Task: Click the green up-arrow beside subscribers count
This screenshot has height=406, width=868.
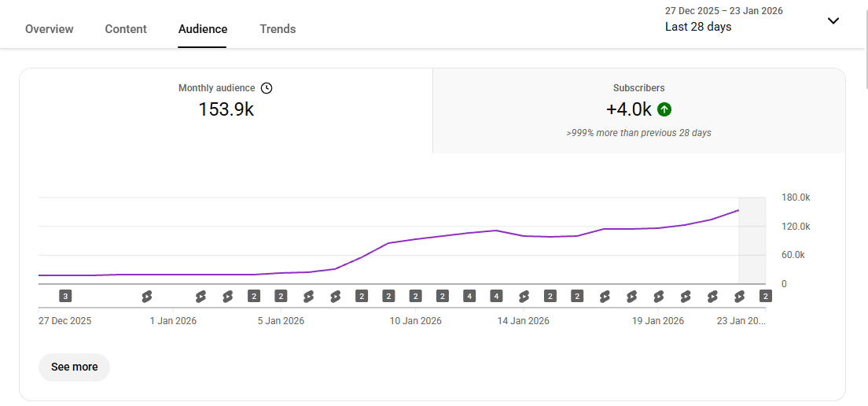Action: point(664,109)
